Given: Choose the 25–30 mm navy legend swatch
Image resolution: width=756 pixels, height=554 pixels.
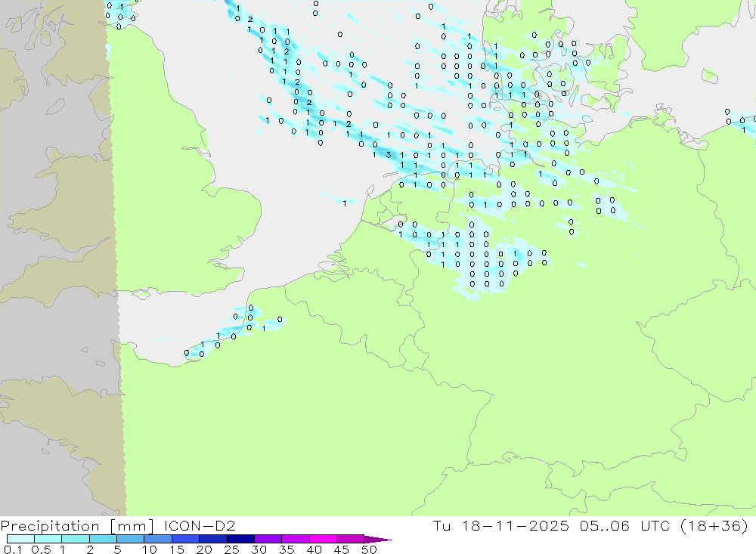Looking at the screenshot, I should (240, 539).
